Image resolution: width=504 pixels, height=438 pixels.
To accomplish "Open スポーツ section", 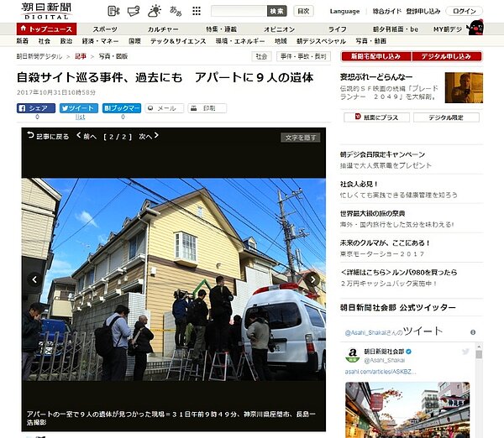I will coord(105,29).
